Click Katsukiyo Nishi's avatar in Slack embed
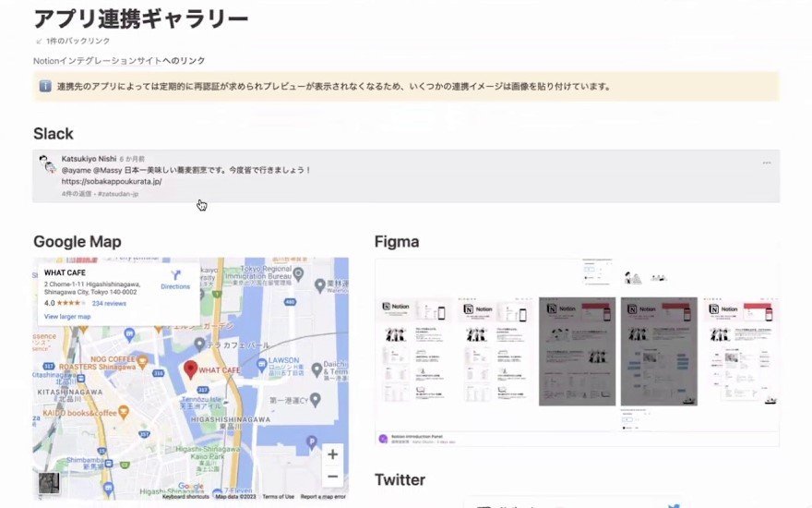 tap(48, 163)
